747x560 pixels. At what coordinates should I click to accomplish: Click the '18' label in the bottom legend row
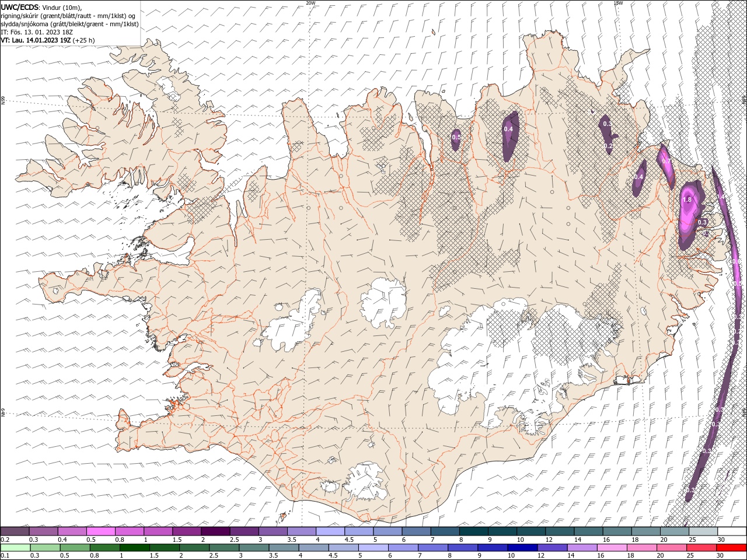point(631,556)
